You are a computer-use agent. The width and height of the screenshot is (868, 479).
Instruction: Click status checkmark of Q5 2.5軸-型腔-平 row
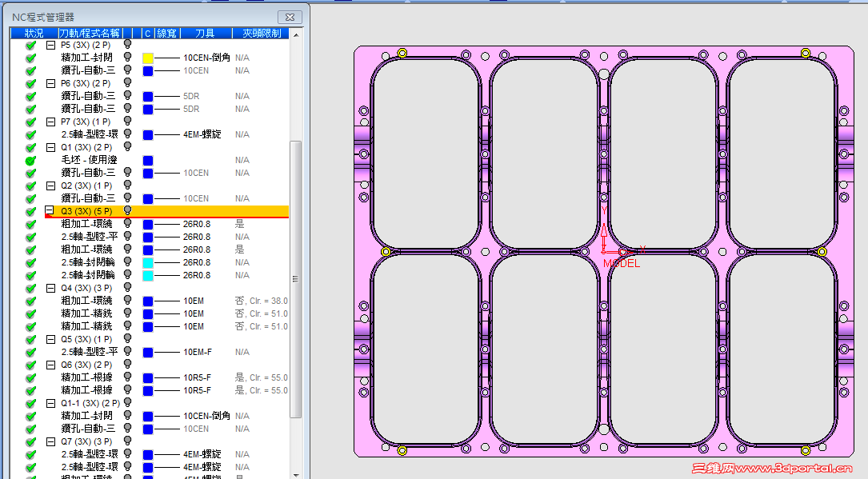point(31,353)
